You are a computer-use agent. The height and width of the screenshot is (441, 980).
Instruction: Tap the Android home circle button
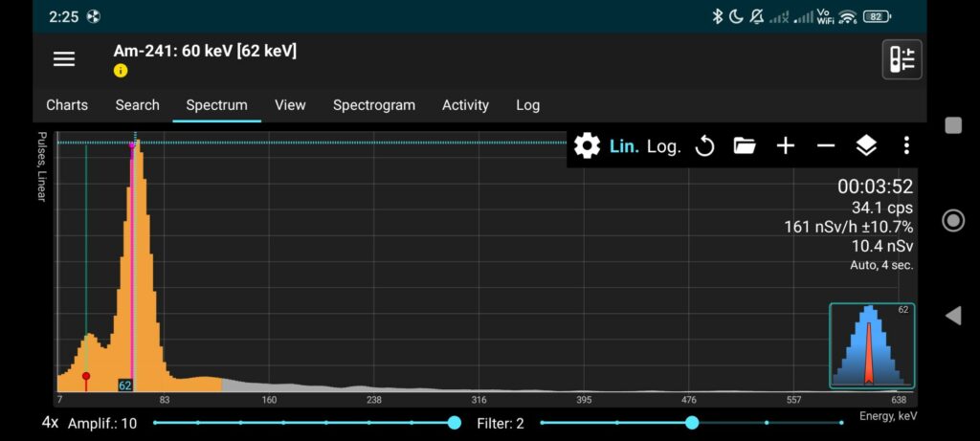(x=953, y=220)
